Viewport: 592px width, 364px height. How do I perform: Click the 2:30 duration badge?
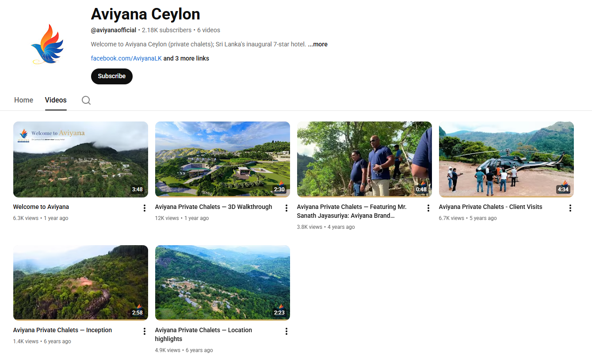279,190
